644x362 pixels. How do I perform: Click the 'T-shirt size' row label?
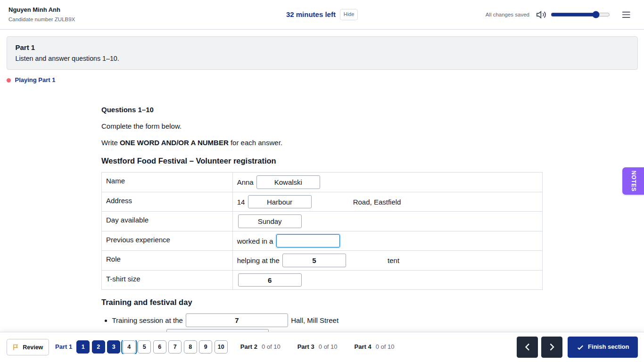point(123,279)
